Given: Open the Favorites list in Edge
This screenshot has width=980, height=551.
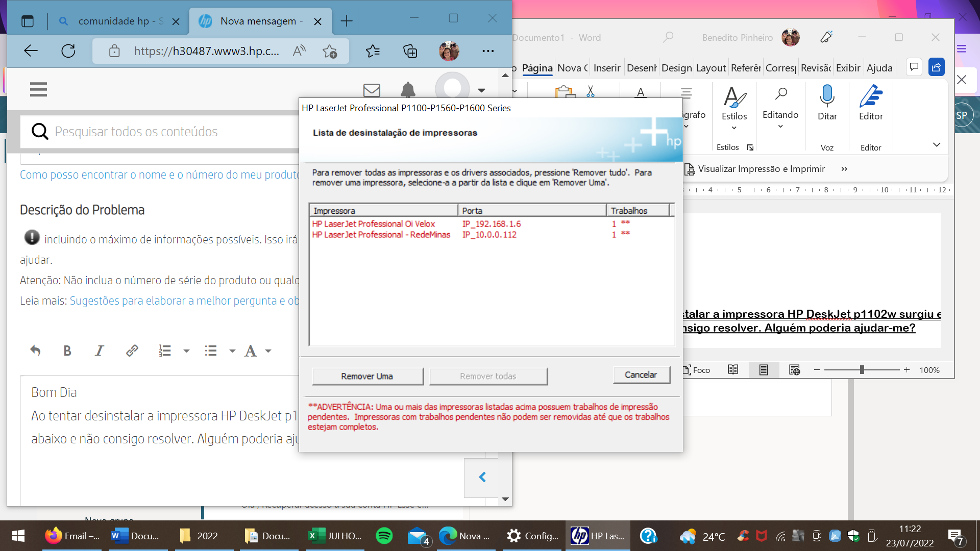Looking at the screenshot, I should (x=373, y=51).
